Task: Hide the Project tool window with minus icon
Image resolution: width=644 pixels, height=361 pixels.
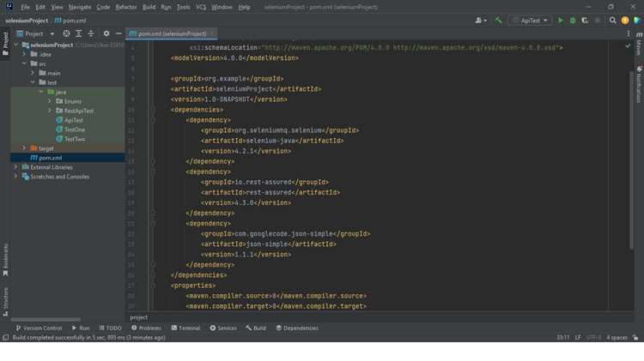Action: 118,33
